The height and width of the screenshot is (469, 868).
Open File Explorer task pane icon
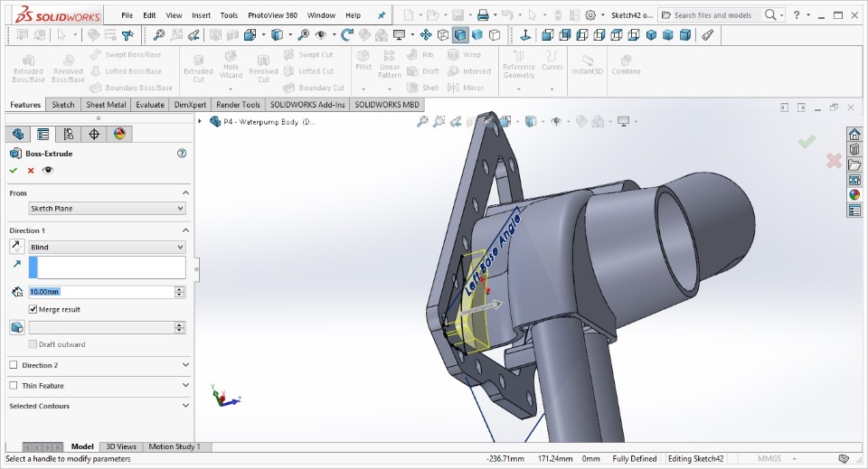(854, 164)
